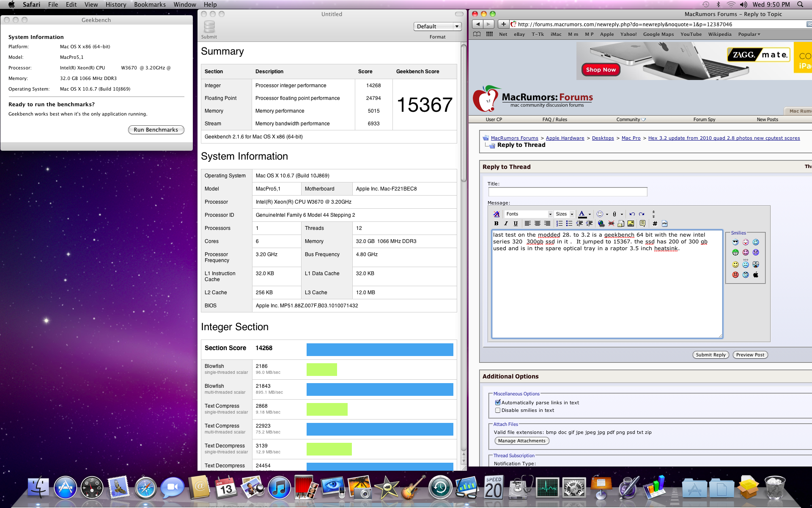
Task: Open the Window menu
Action: click(x=185, y=5)
